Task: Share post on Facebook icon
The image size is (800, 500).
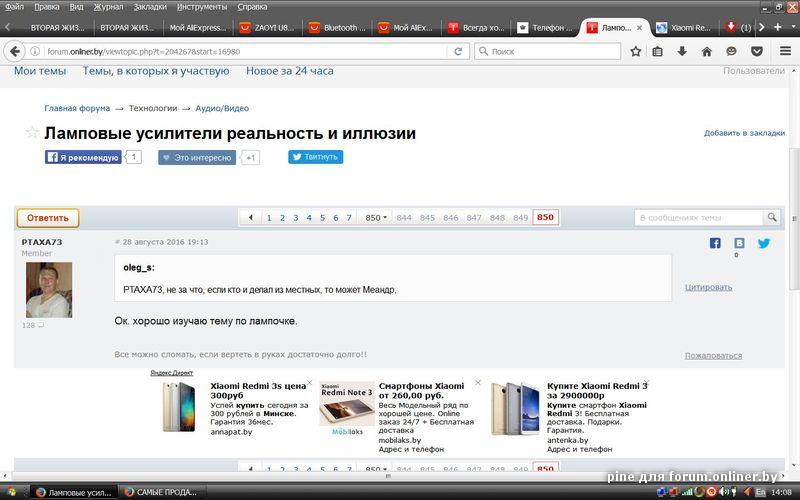Action: pyautogui.click(x=715, y=243)
